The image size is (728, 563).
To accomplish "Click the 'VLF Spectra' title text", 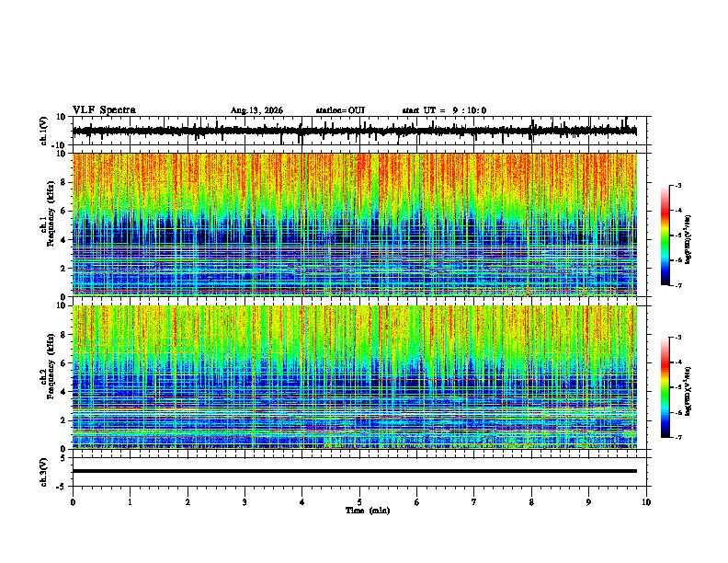I will 104,110.
